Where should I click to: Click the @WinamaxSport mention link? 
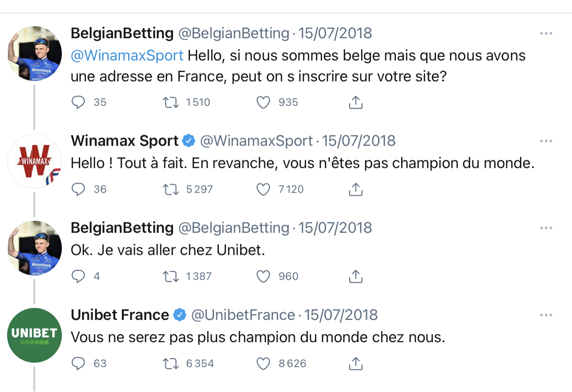[127, 56]
